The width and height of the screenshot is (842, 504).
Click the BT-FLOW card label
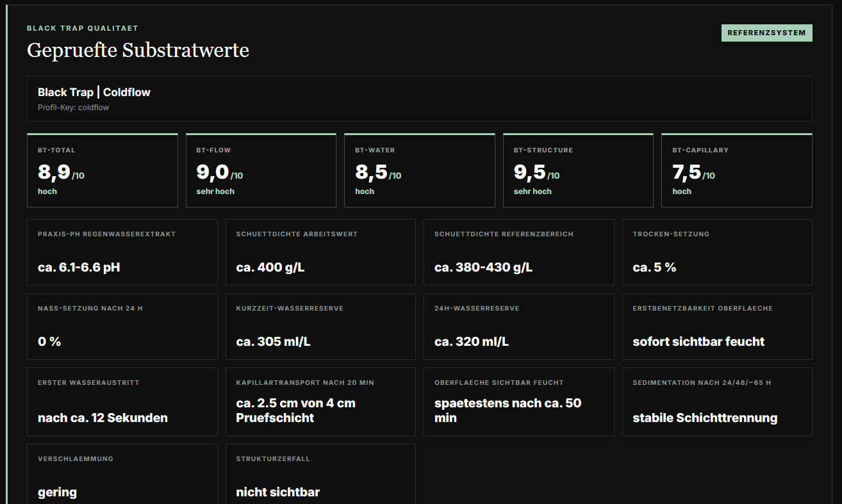[213, 150]
